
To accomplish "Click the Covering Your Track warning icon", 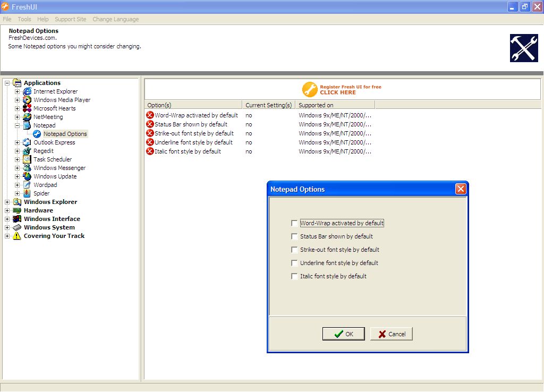I will tap(17, 236).
